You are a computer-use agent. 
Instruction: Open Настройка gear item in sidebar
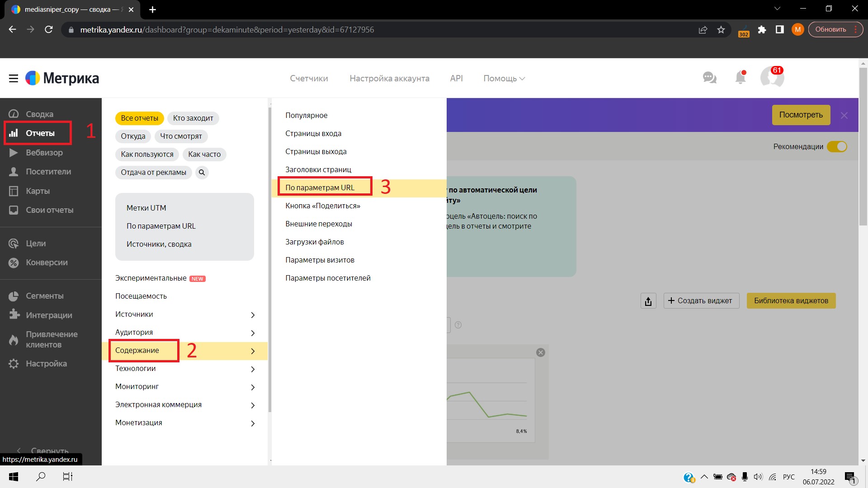click(46, 364)
